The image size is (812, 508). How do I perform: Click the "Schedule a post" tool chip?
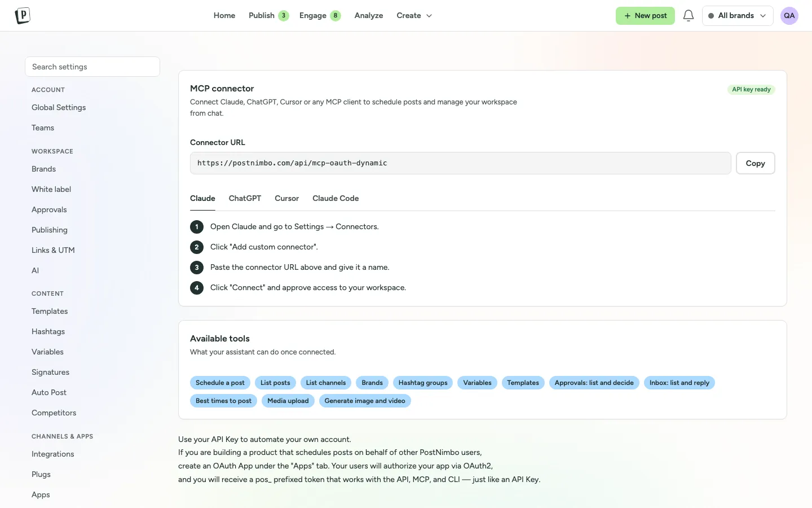pyautogui.click(x=220, y=383)
